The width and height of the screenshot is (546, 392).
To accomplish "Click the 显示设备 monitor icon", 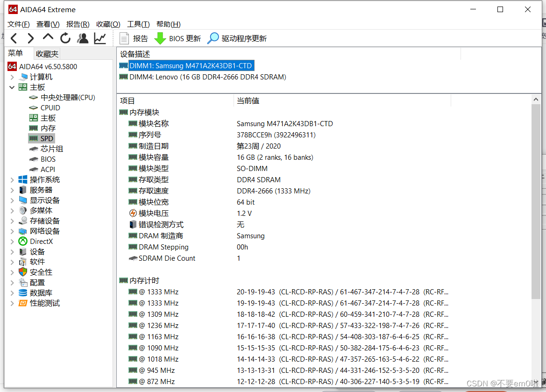I will 23,200.
